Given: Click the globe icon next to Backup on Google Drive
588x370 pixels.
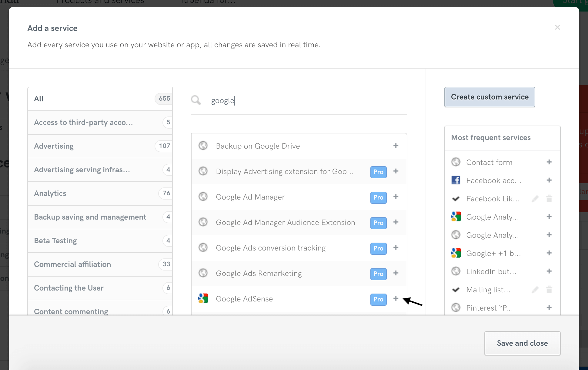Looking at the screenshot, I should (203, 146).
